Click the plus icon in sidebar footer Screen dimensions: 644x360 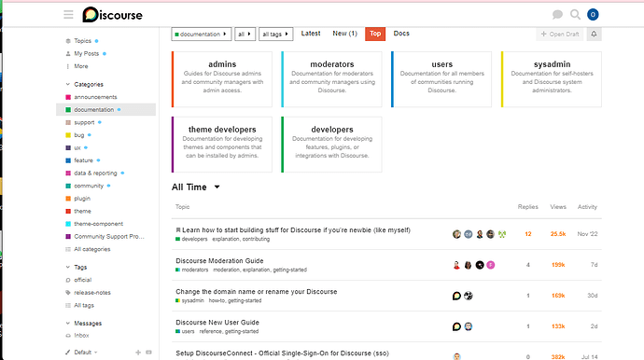click(x=138, y=353)
